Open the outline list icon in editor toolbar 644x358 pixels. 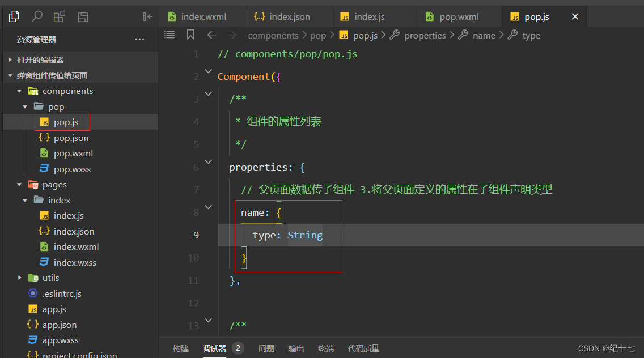tap(170, 35)
